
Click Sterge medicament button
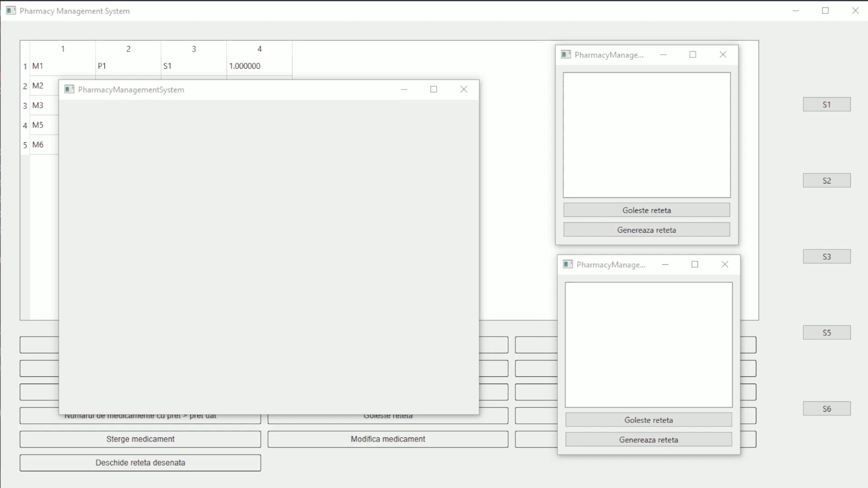[x=140, y=439]
